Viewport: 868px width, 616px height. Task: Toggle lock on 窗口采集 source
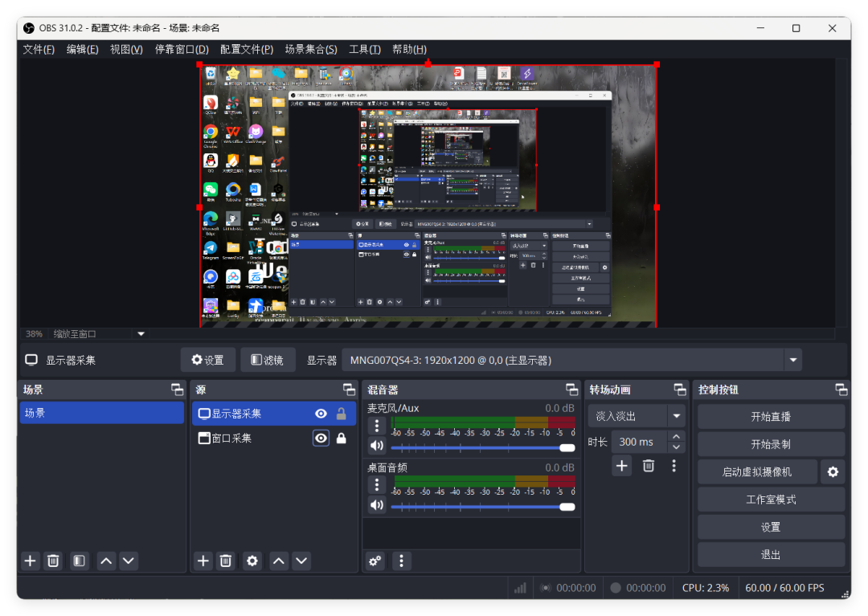pyautogui.click(x=342, y=438)
